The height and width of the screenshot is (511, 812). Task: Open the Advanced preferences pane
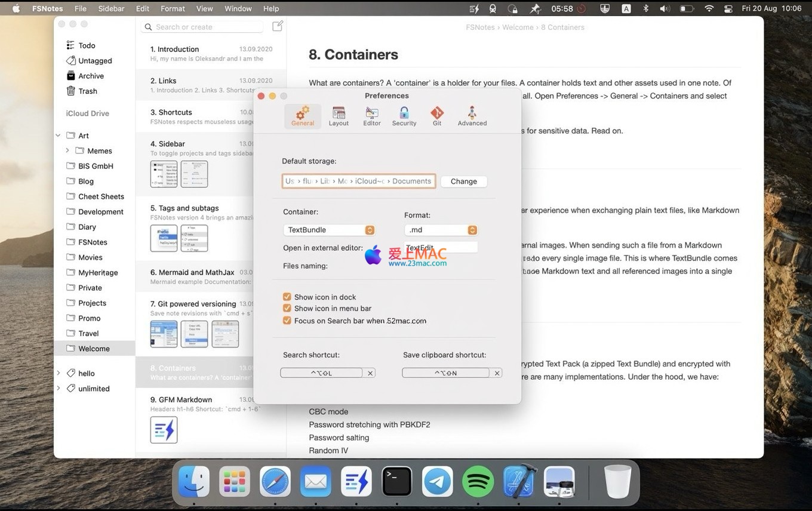pos(472,116)
